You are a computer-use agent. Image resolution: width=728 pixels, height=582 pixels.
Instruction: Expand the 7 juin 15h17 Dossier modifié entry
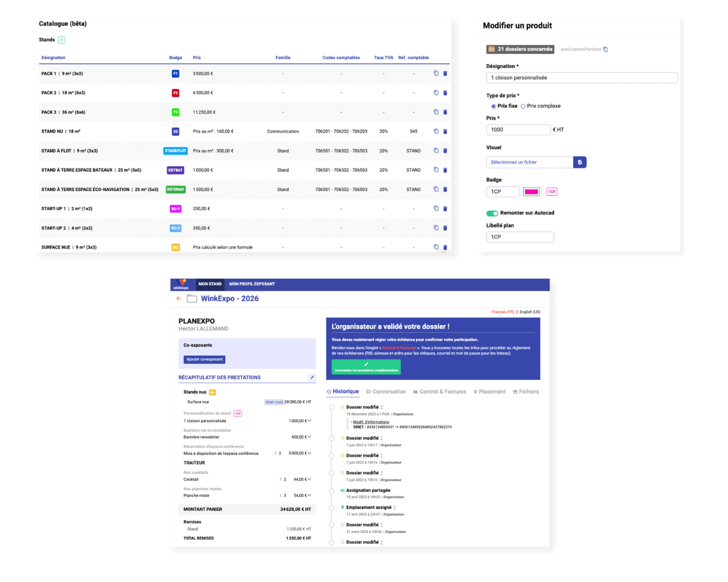click(381, 438)
